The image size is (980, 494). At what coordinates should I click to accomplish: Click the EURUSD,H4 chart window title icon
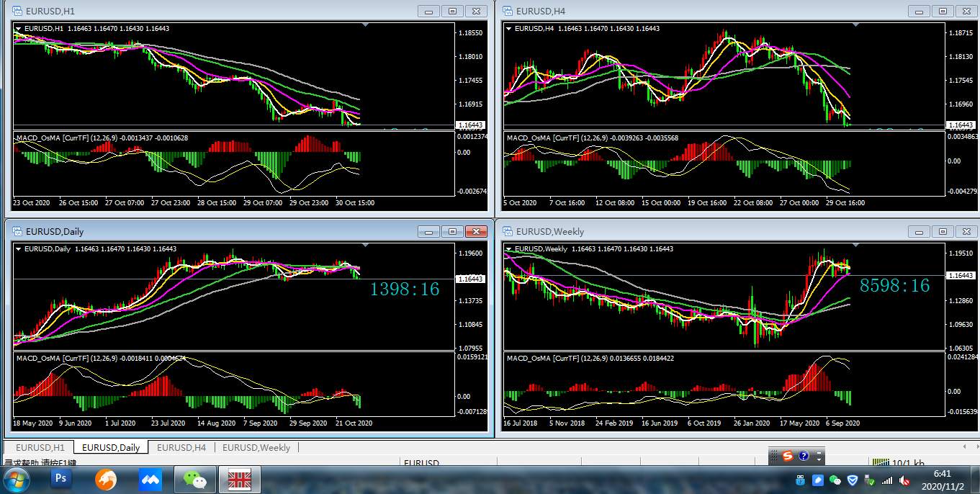click(x=508, y=11)
